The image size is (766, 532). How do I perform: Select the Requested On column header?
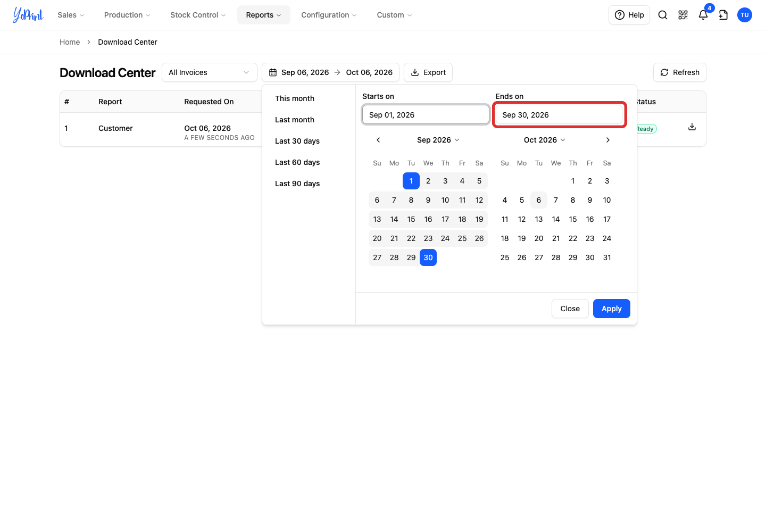(209, 102)
